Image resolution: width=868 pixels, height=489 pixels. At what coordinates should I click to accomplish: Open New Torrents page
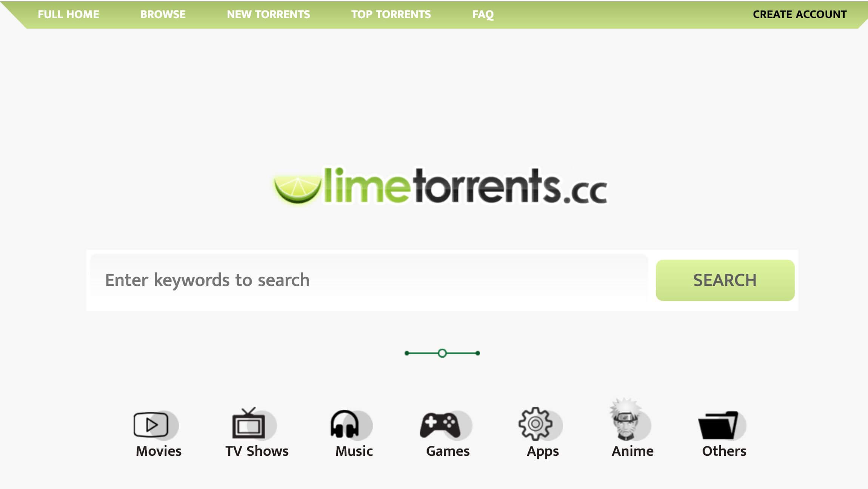tap(268, 14)
